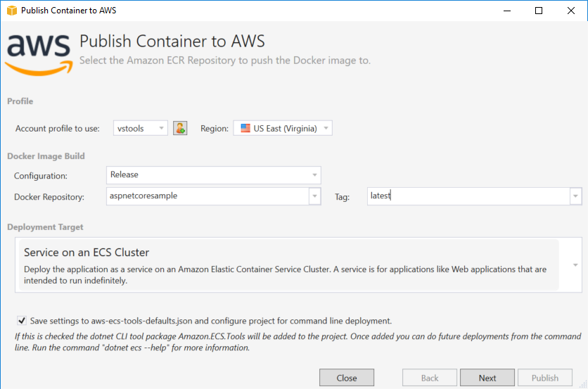Screen dimensions: 588x389
Task: Maximize the Publish Container window
Action: coord(539,11)
